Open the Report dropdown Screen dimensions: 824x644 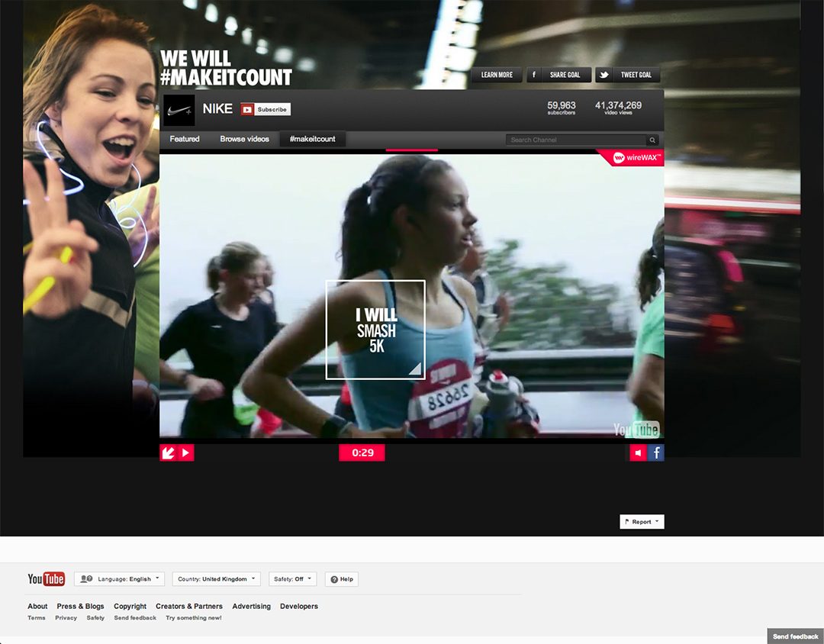click(x=642, y=521)
